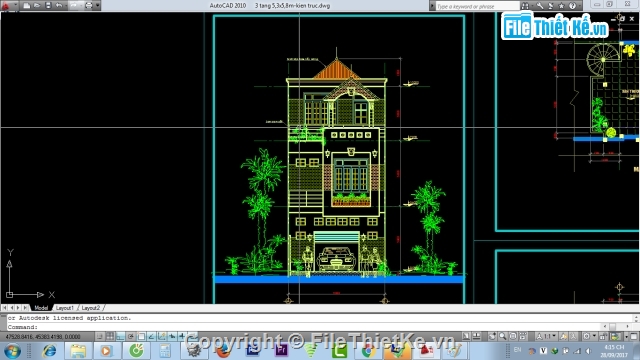Toggle Ortho mode in status bar
Screen dimensions: 640x360
120,337
